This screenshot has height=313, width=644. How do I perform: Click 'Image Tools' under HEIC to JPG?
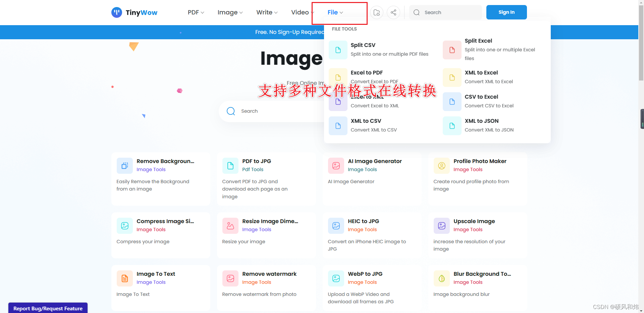click(362, 230)
